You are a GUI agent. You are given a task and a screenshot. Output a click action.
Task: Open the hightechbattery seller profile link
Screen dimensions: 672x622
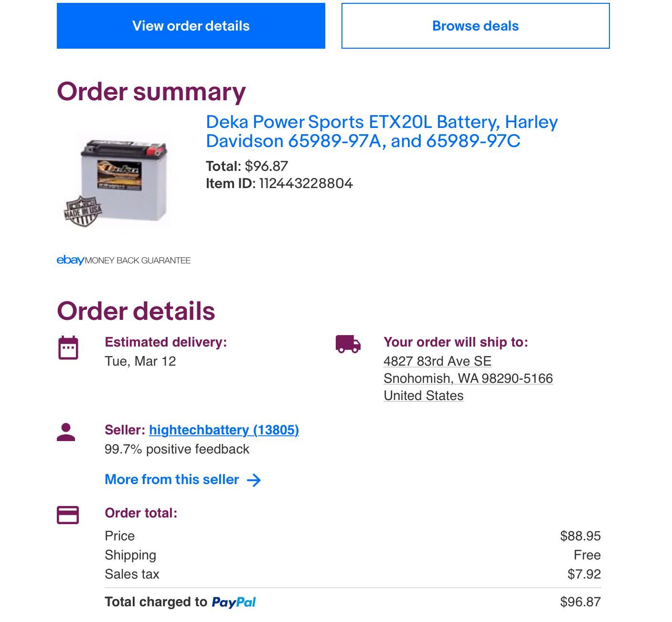pos(224,430)
